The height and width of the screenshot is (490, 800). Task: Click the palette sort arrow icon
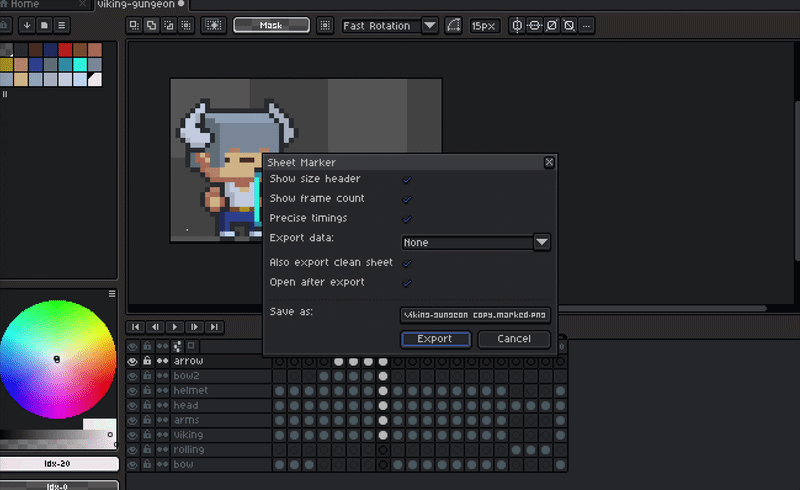pos(27,25)
